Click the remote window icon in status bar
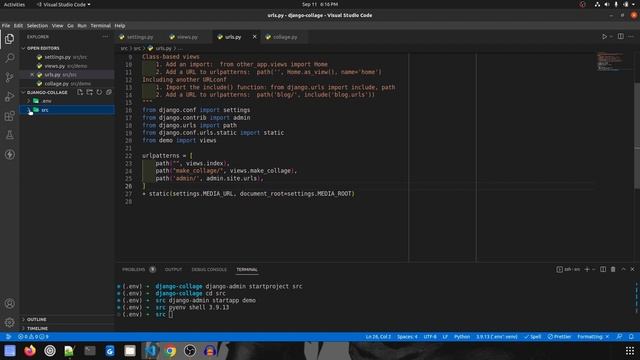 [8, 337]
